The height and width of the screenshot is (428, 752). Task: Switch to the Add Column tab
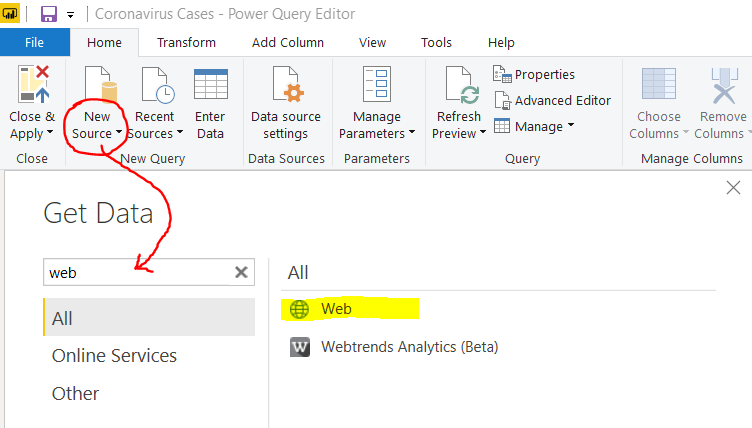pyautogui.click(x=288, y=42)
